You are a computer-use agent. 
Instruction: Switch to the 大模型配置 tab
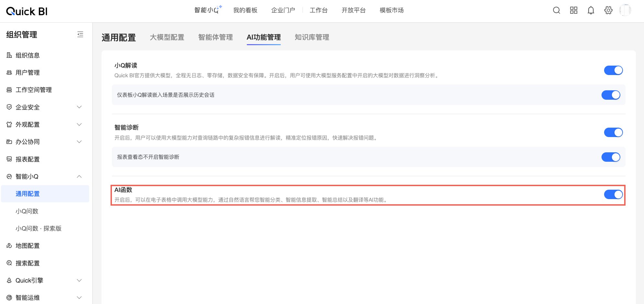167,37
